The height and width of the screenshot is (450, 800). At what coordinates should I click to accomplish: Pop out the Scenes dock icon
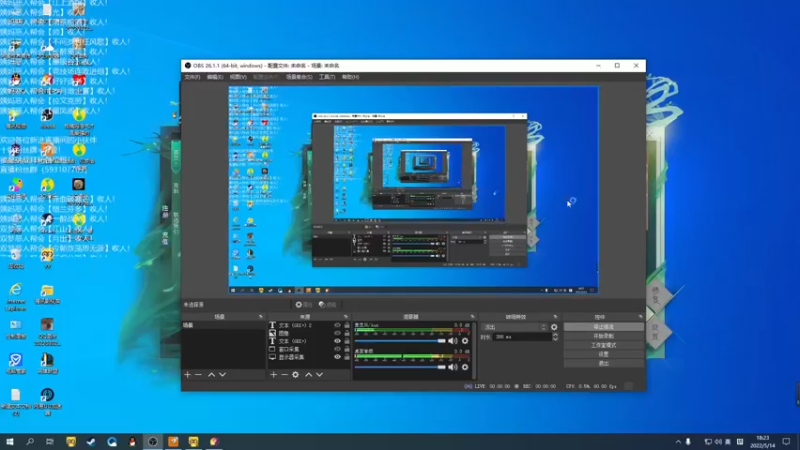[x=261, y=317]
